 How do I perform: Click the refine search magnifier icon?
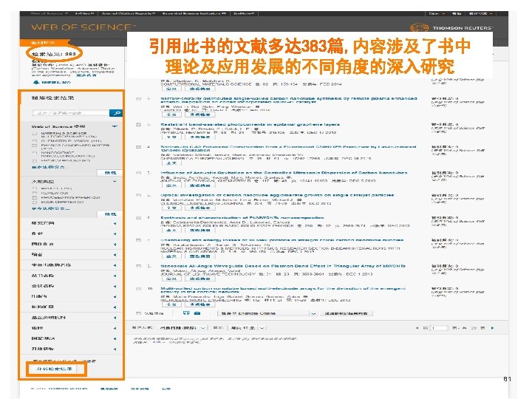click(x=116, y=113)
